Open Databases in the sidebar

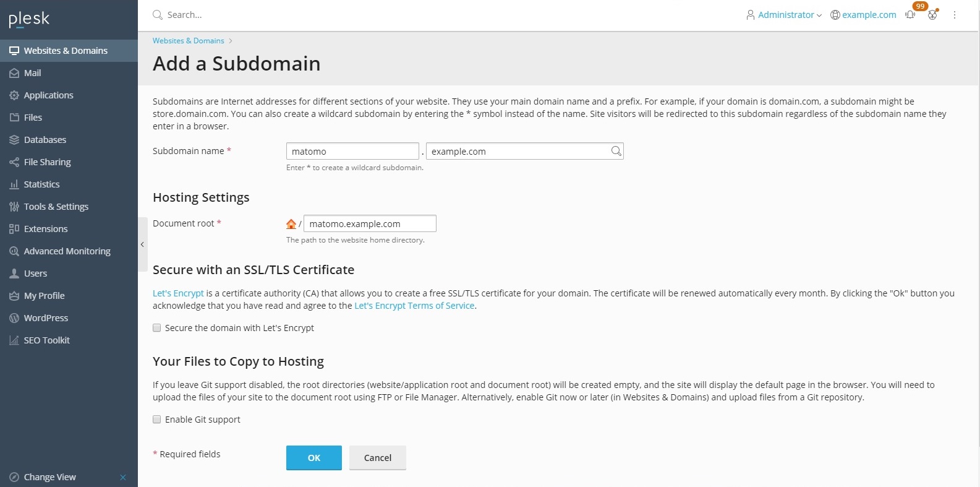click(x=45, y=140)
